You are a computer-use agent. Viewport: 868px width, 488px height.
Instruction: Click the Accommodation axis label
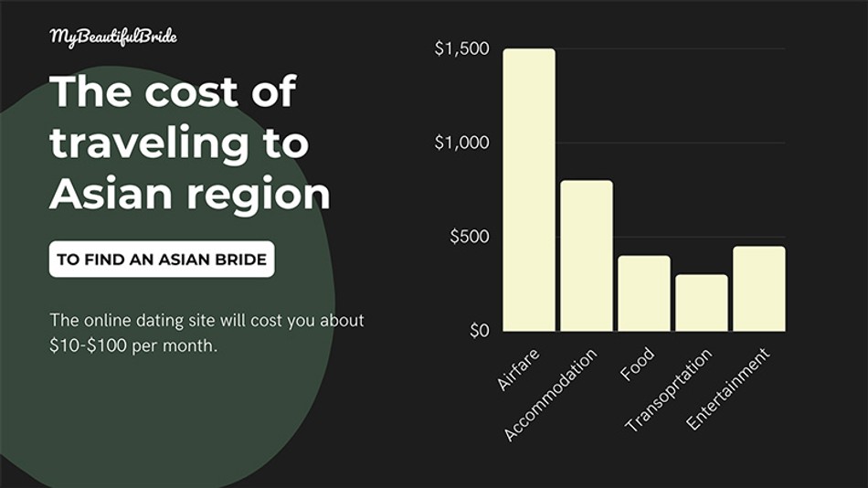[551, 395]
